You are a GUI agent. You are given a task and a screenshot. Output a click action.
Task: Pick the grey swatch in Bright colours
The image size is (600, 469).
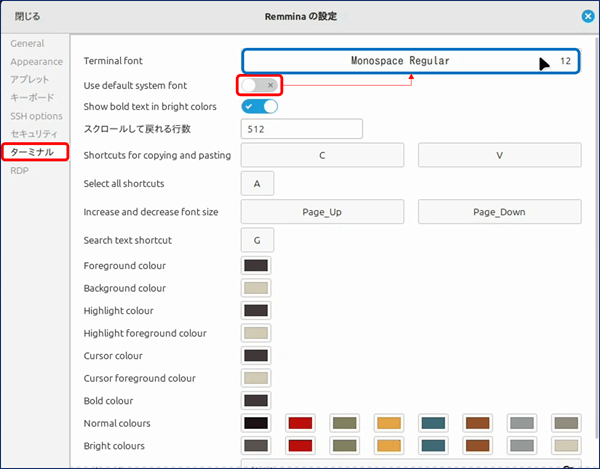[x=522, y=446]
